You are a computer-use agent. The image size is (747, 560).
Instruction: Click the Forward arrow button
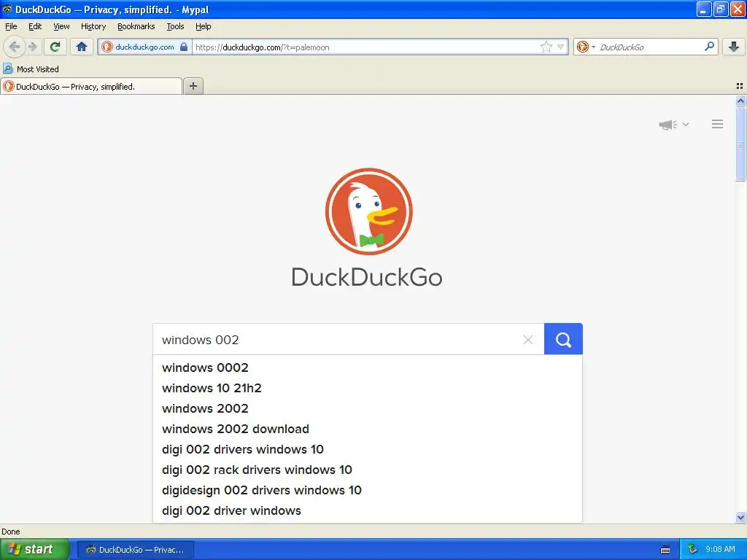click(32, 47)
